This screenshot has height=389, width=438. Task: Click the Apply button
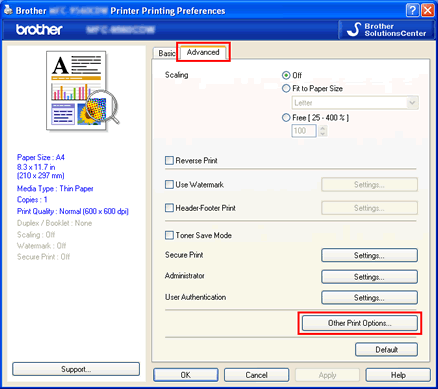coord(327,375)
